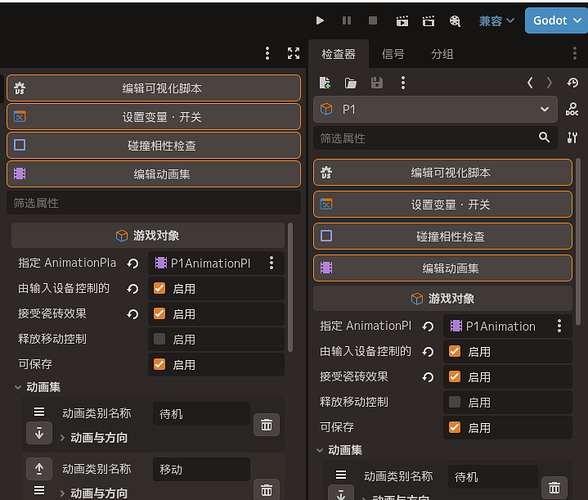Go to previous edited object arrow

(x=530, y=83)
